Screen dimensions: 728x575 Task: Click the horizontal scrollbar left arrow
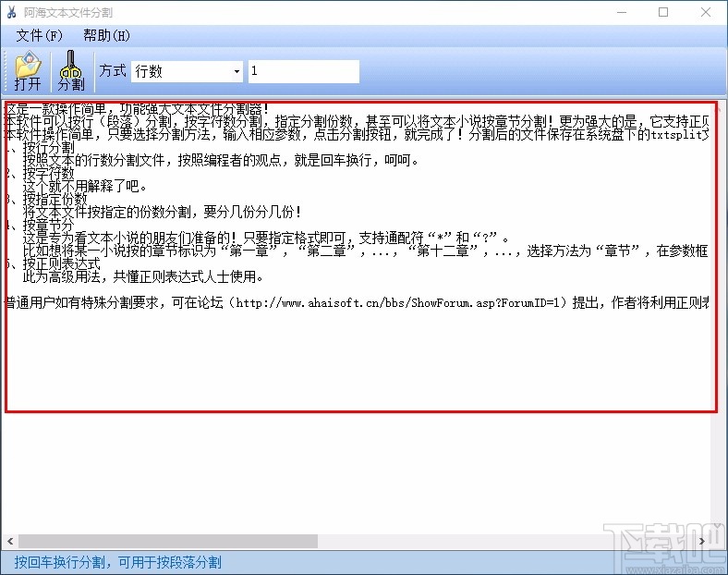10,541
